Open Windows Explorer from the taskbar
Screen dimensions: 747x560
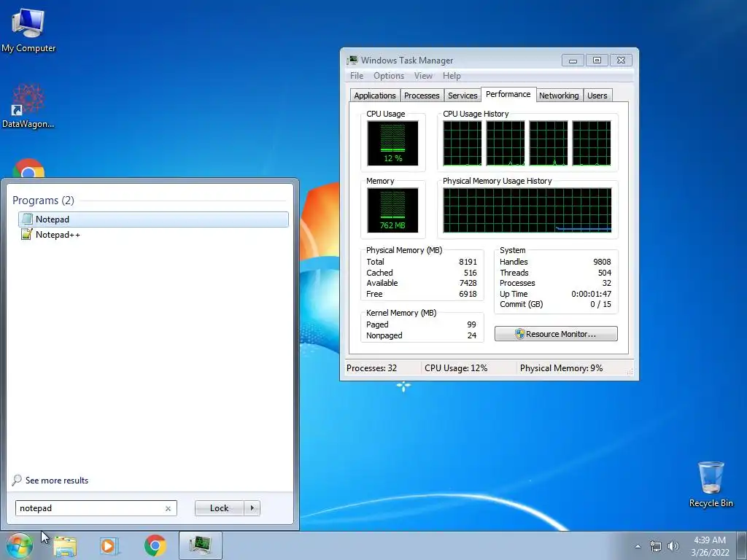pos(65,545)
